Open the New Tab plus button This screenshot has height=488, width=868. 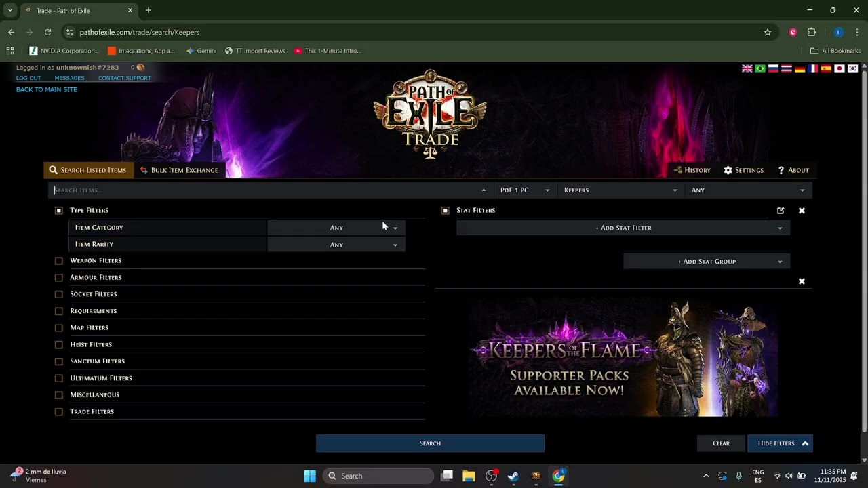(149, 10)
